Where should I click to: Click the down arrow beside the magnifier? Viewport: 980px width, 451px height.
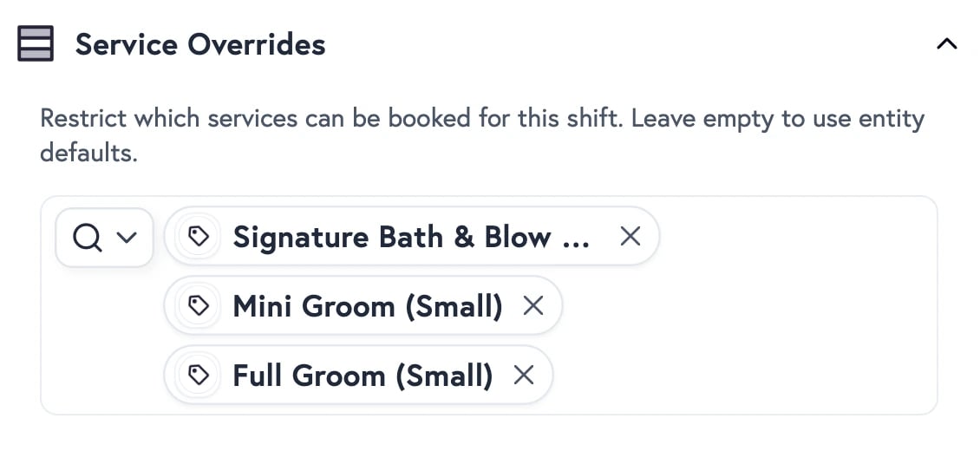(x=127, y=237)
